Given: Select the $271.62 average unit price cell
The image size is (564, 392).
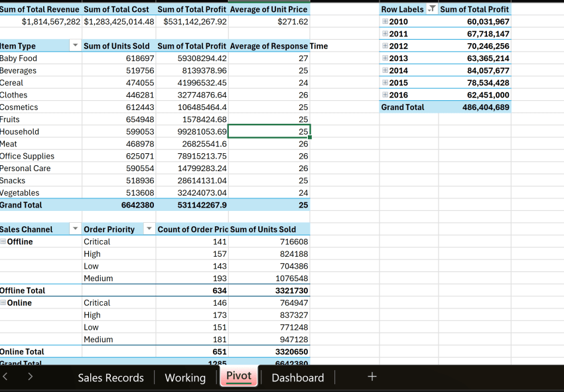Looking at the screenshot, I should click(x=269, y=22).
